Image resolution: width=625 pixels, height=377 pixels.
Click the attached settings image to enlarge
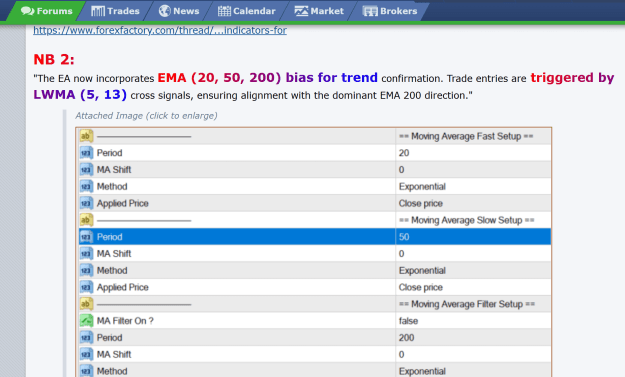[313, 252]
